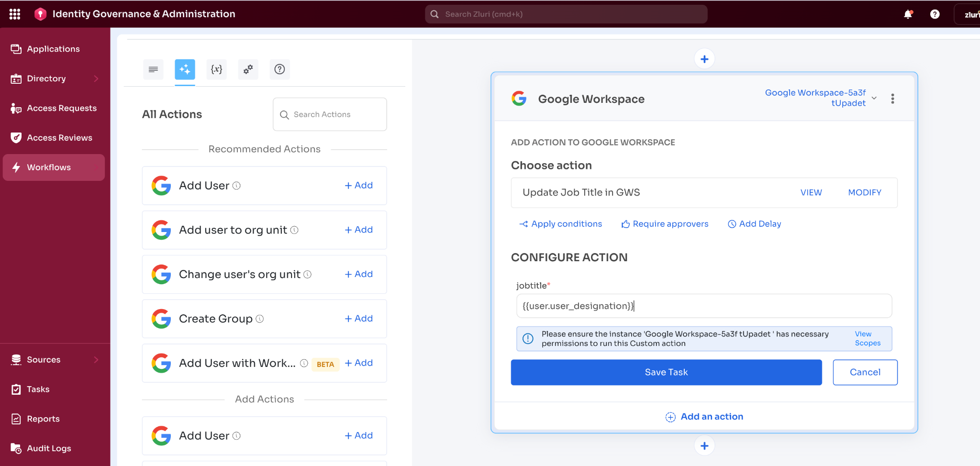Image resolution: width=980 pixels, height=466 pixels.
Task: Open Reports in the sidebar
Action: [x=43, y=419]
